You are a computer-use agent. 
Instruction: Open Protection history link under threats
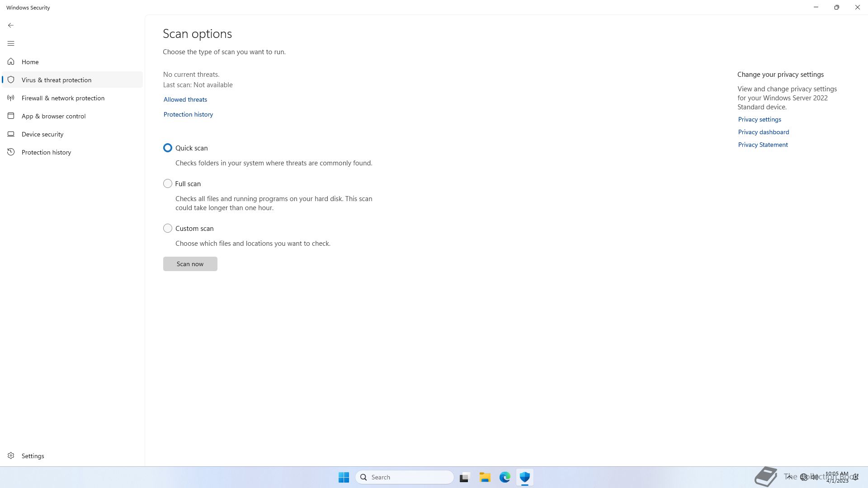click(x=188, y=114)
